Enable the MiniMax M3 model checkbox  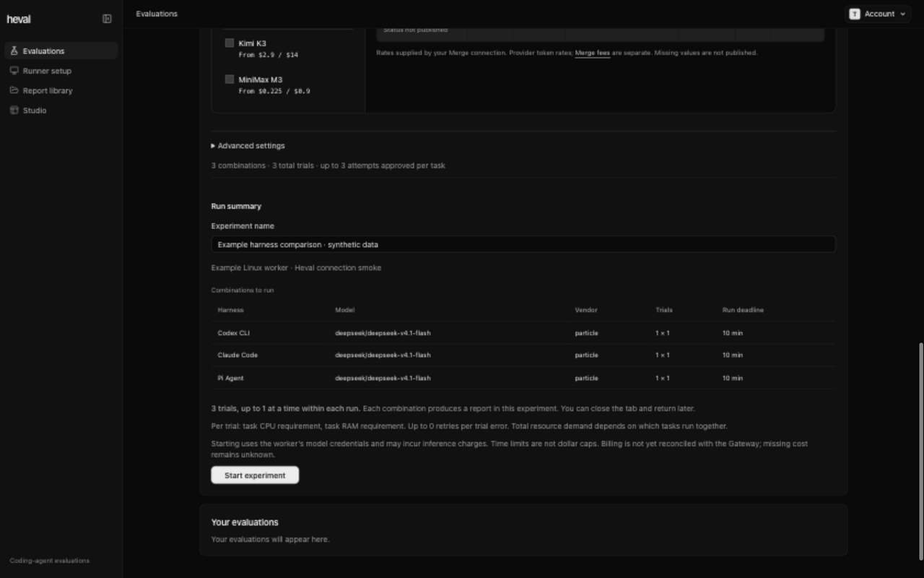pyautogui.click(x=230, y=79)
